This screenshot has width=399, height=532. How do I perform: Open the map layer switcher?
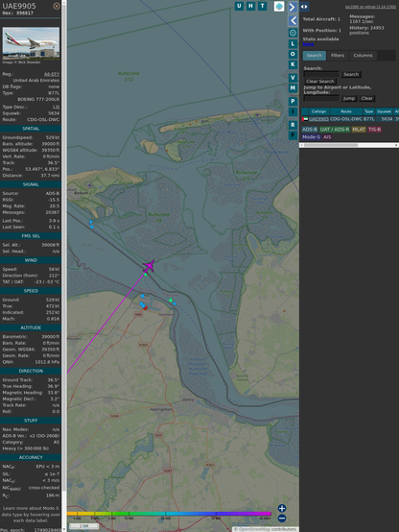[x=279, y=6]
